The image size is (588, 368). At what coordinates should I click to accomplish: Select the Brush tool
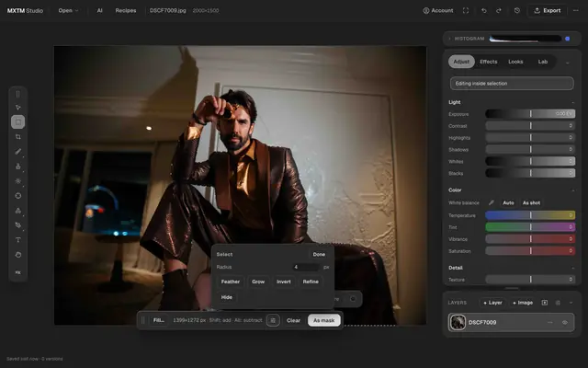(18, 151)
